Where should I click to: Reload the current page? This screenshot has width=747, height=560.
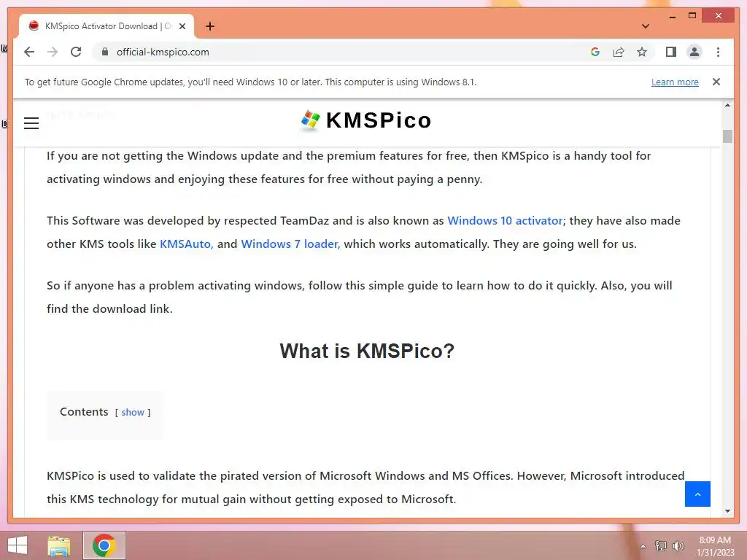coord(76,52)
